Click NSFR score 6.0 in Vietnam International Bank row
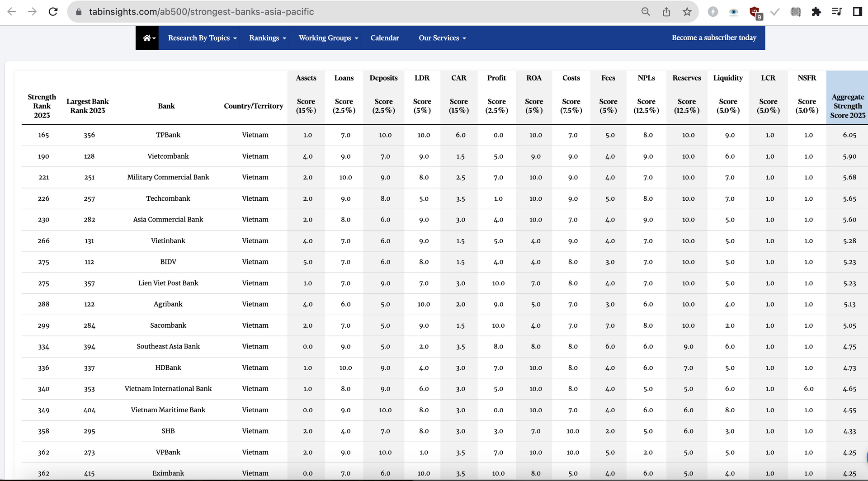This screenshot has width=868, height=481. [808, 389]
